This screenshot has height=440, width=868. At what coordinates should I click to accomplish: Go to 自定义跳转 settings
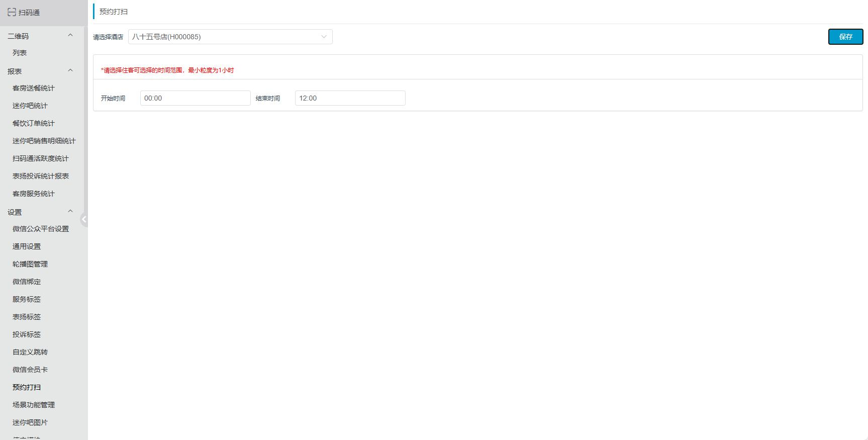coord(30,352)
